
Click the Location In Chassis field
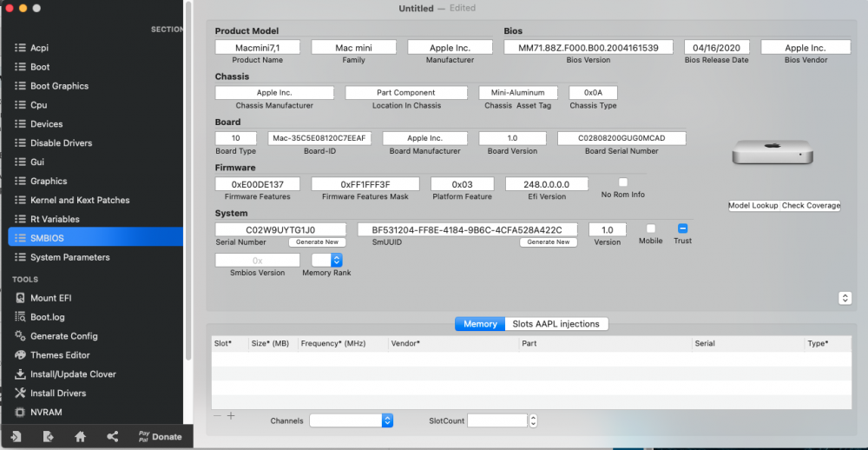point(406,93)
